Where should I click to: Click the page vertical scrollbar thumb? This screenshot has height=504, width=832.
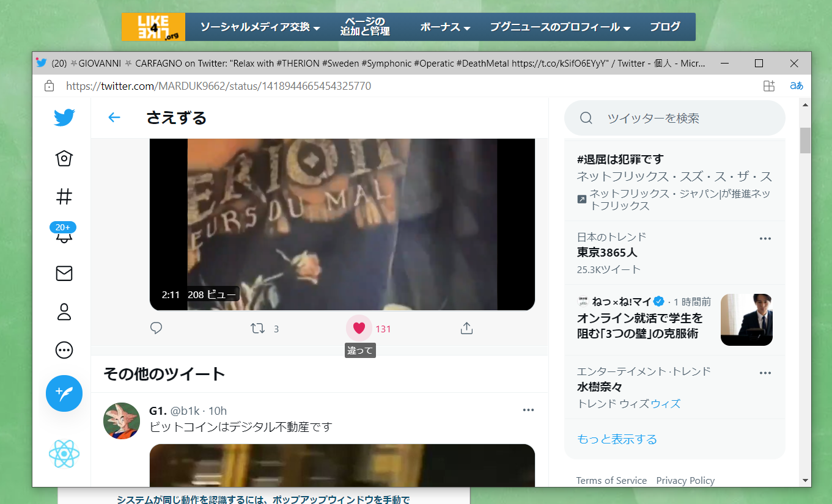coord(805,140)
